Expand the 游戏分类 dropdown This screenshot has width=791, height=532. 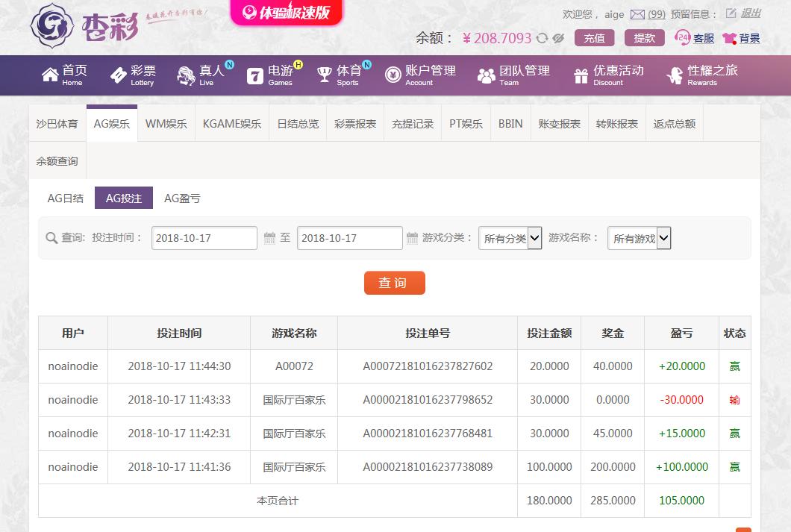pos(510,239)
